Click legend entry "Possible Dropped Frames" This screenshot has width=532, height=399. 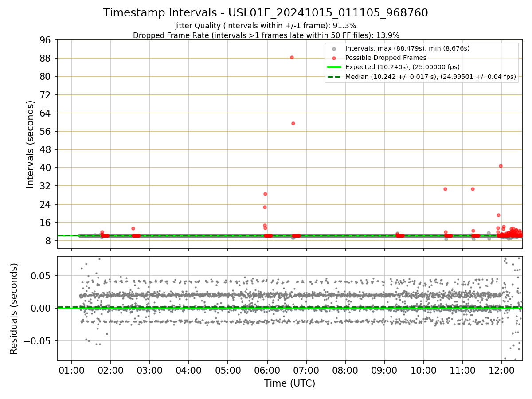[x=386, y=58]
